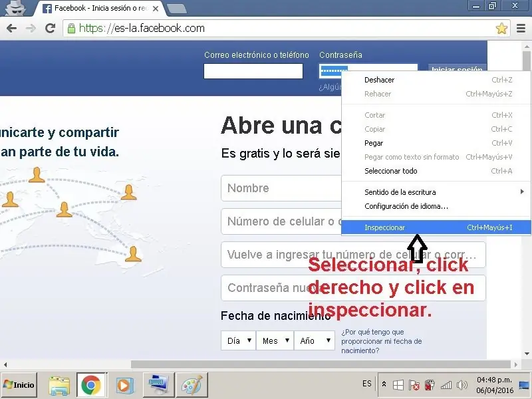
Task: Open Paint taskbar icon
Action: (x=192, y=385)
